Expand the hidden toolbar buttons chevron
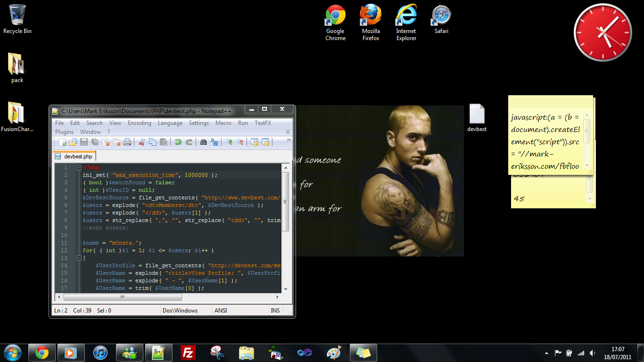This screenshot has height=362, width=644. [x=289, y=140]
